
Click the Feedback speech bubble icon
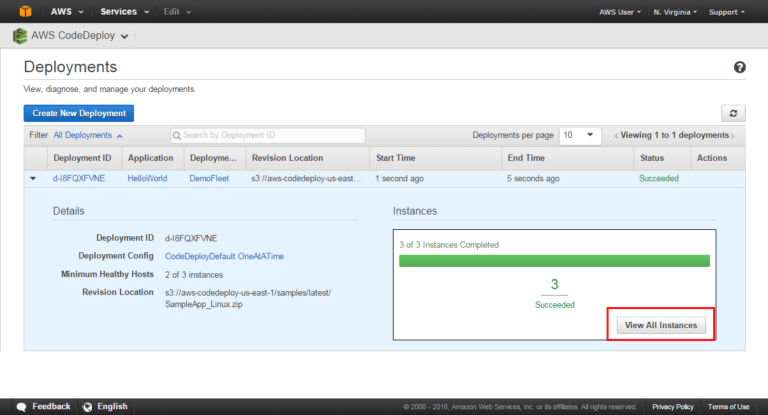tap(21, 407)
